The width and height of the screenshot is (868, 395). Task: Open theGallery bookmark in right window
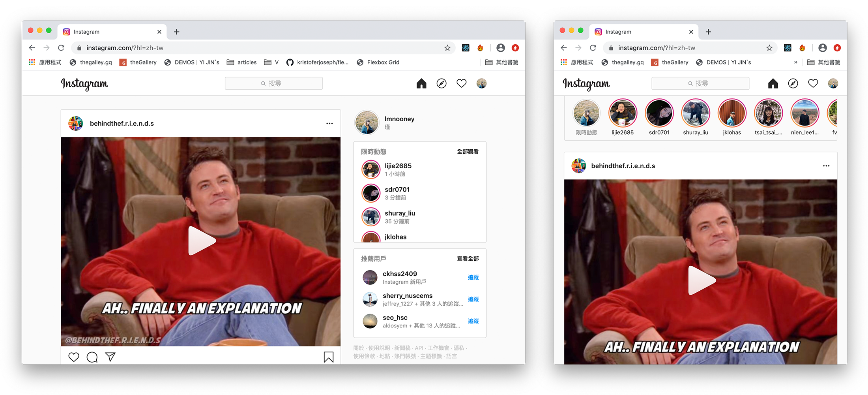point(670,62)
